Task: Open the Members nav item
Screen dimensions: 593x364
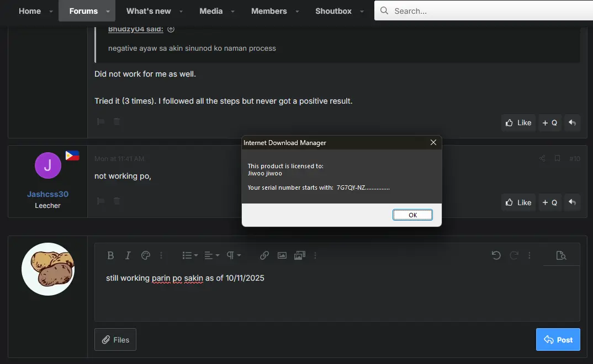Action: [269, 11]
